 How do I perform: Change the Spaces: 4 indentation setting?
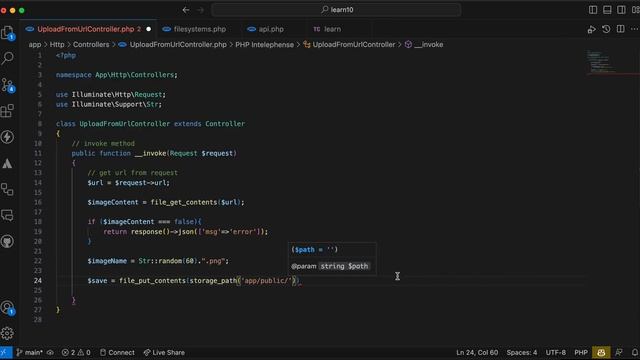pyautogui.click(x=522, y=353)
